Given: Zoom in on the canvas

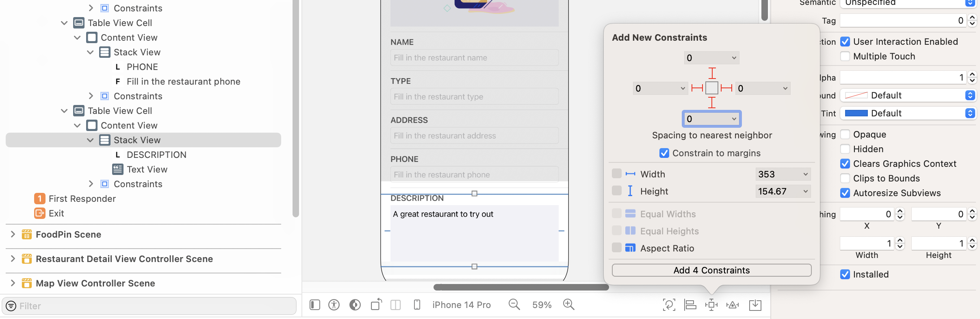Looking at the screenshot, I should coord(568,304).
